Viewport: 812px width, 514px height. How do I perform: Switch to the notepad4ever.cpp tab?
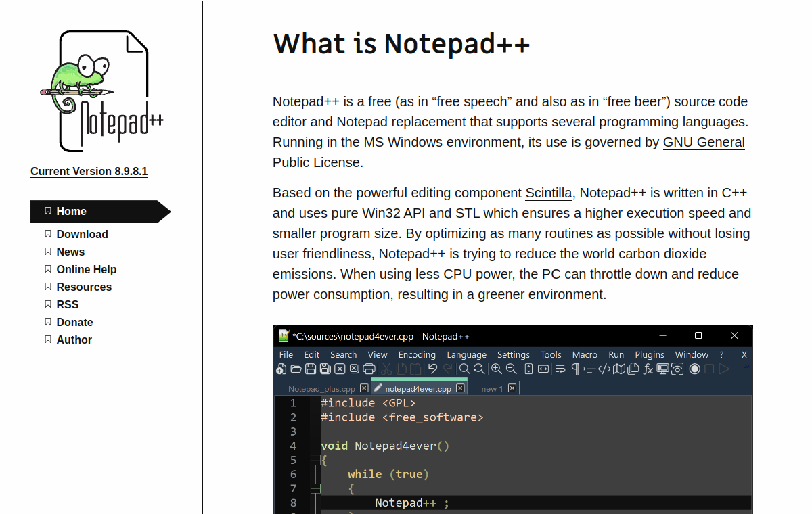pos(418,388)
